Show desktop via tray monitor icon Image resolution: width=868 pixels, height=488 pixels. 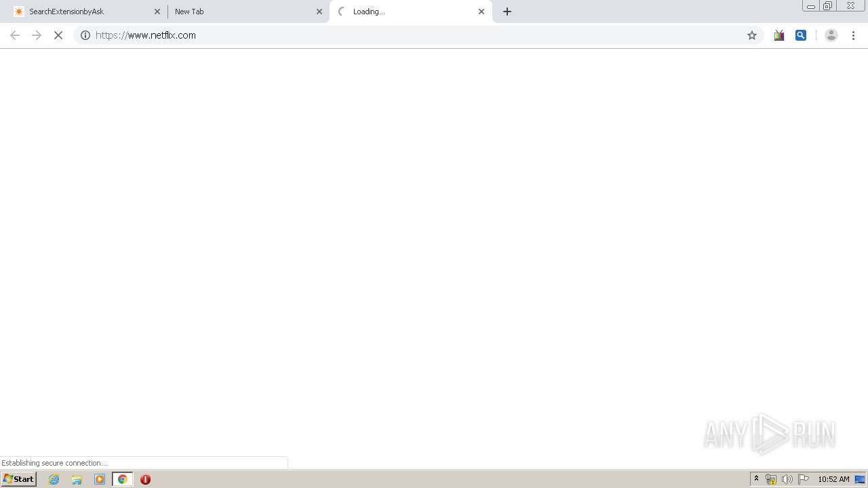(x=860, y=479)
